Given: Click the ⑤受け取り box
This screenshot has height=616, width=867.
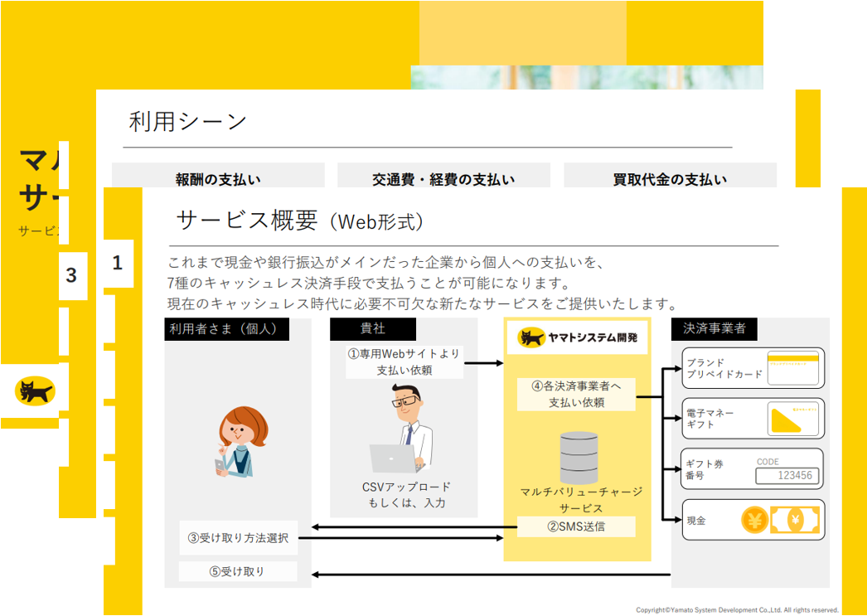Looking at the screenshot, I should (x=238, y=571).
